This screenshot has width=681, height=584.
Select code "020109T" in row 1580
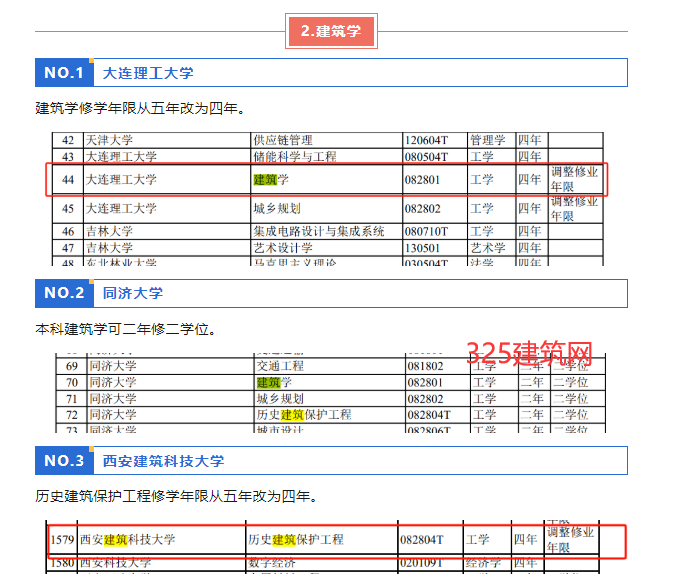[x=421, y=563]
